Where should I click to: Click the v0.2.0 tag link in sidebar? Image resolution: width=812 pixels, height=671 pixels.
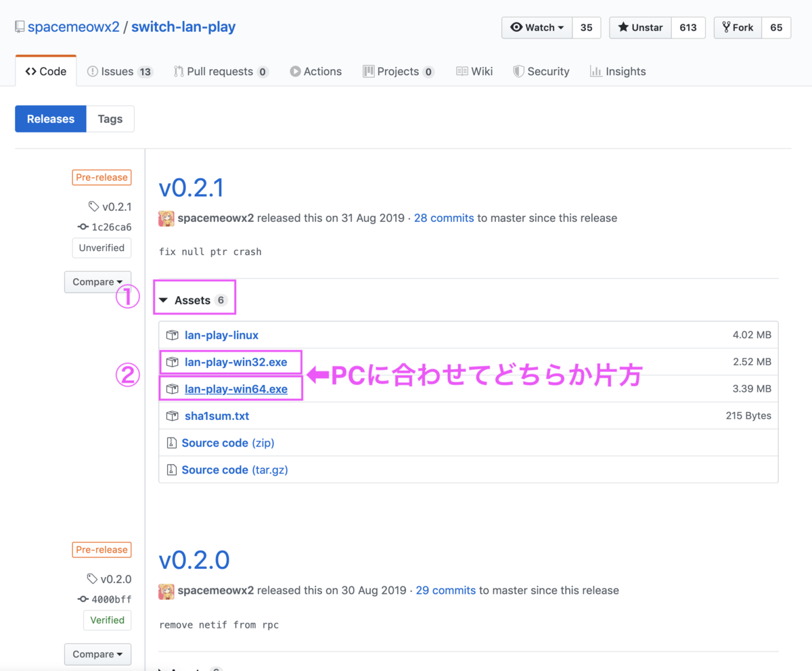click(110, 579)
